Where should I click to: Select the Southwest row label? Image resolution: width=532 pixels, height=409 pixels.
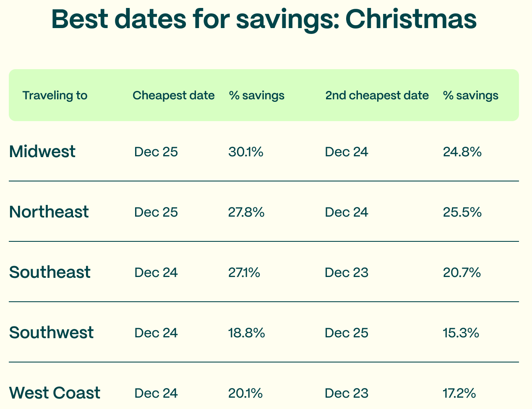pyautogui.click(x=51, y=333)
